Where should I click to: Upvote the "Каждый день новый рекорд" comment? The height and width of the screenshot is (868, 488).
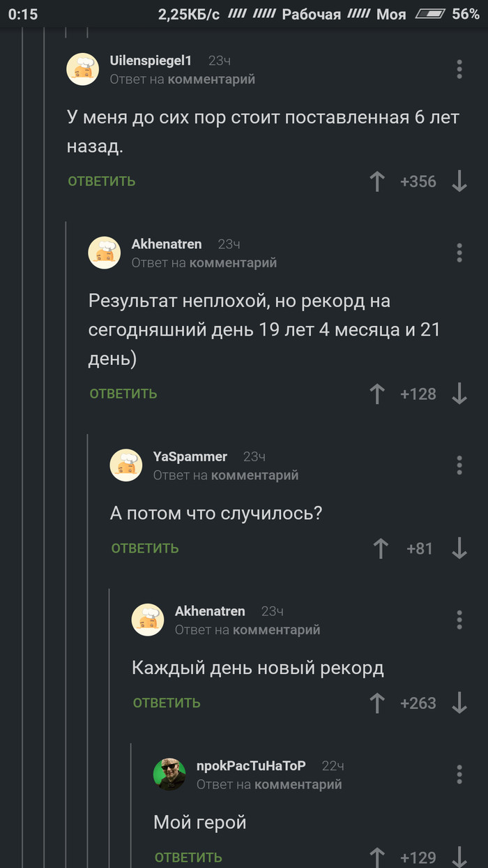[x=377, y=703]
